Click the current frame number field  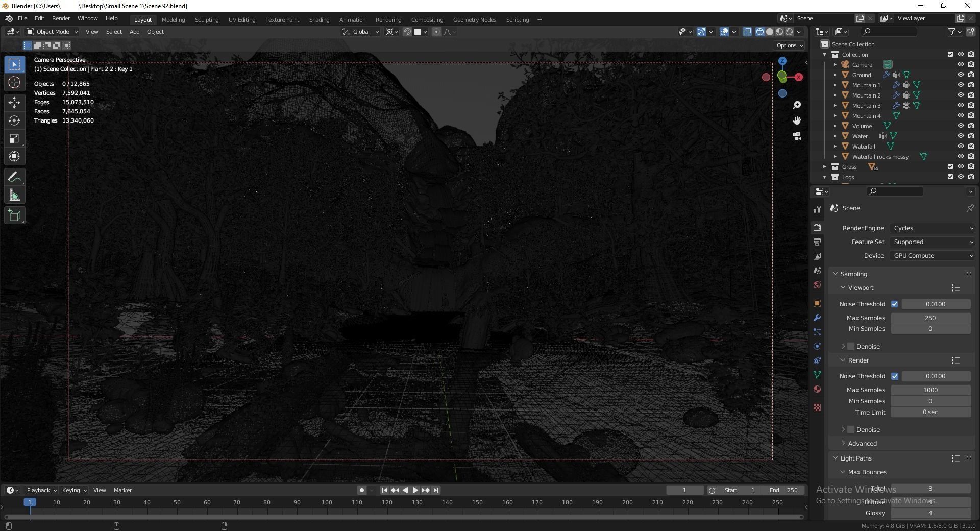point(684,490)
